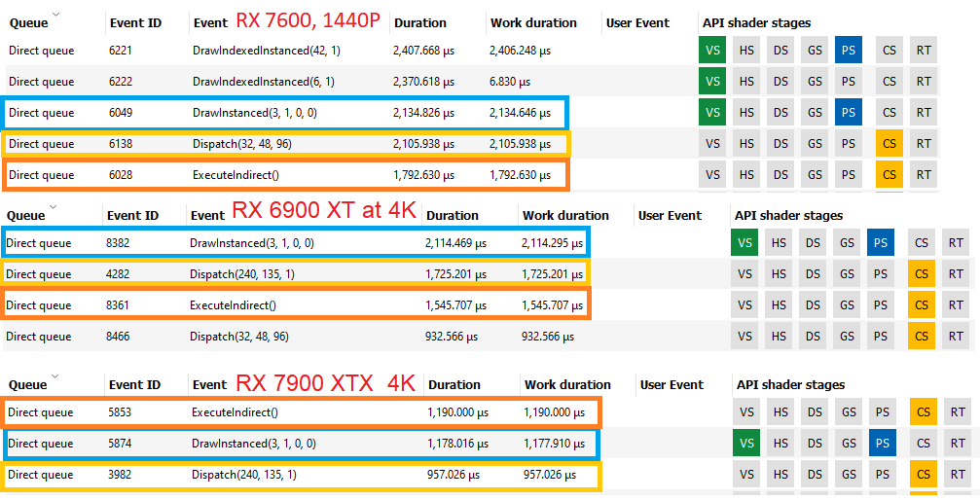Click green VS stage of event 6049

click(712, 113)
